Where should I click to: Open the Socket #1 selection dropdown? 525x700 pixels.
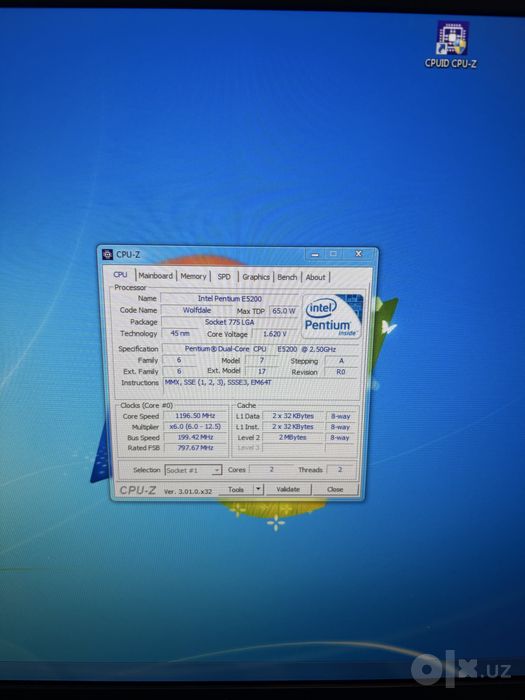tap(193, 470)
